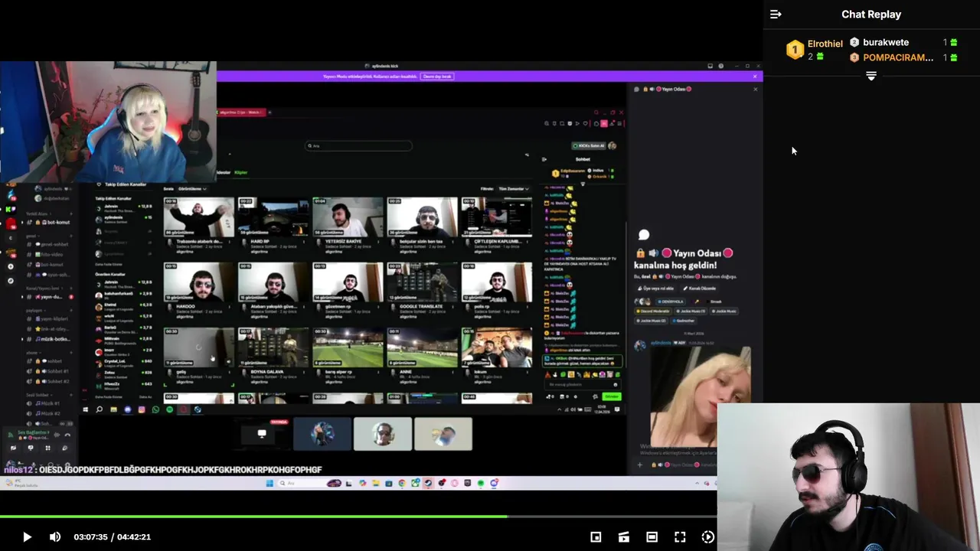The width and height of the screenshot is (980, 551).
Task: Collapse the Chat Replay panel
Action: click(776, 15)
